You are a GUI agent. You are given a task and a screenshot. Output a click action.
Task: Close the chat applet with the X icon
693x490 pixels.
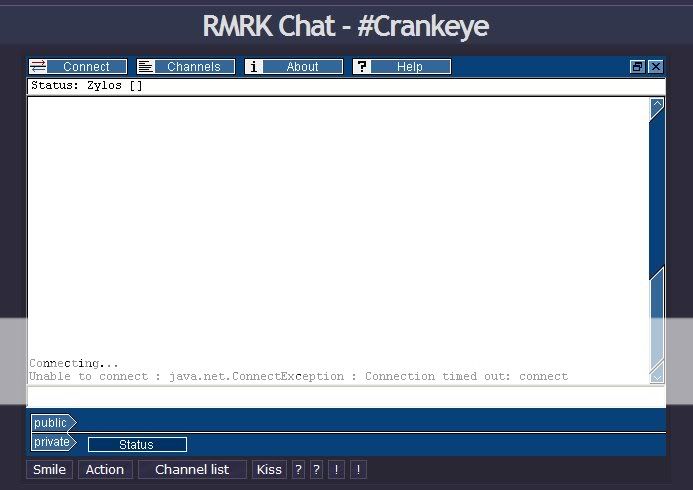[x=655, y=67]
